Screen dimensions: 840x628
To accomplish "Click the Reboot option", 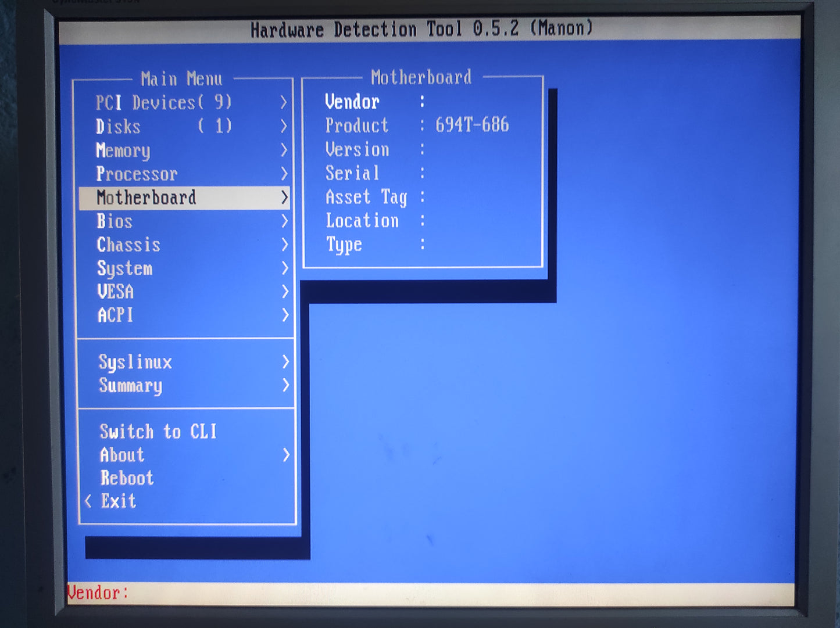I will (127, 478).
